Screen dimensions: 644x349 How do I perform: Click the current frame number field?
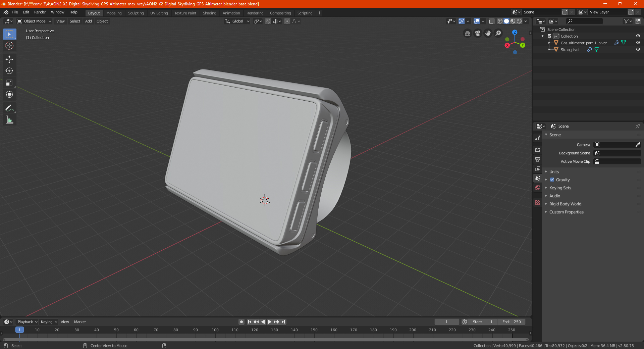(446, 322)
